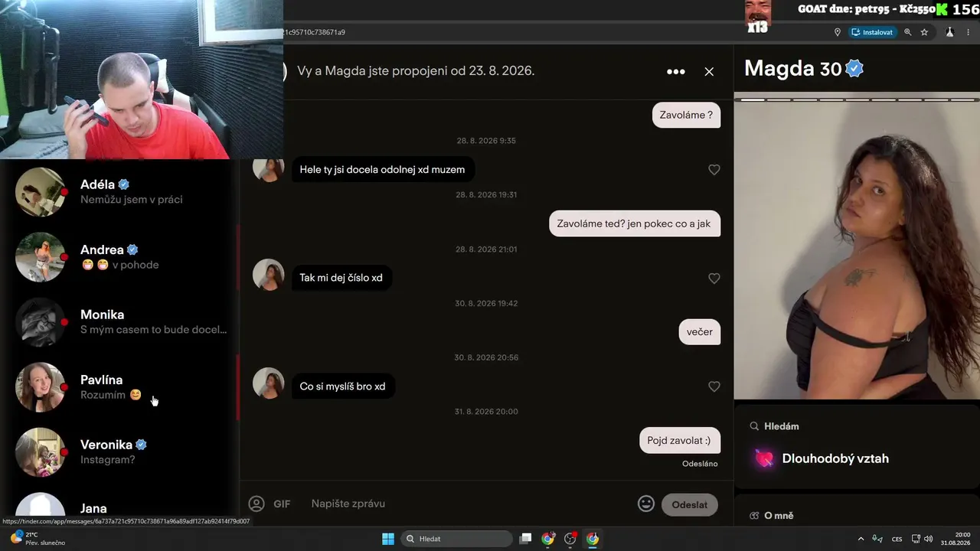Open the GIF picker
The image size is (980, 551).
tap(282, 504)
